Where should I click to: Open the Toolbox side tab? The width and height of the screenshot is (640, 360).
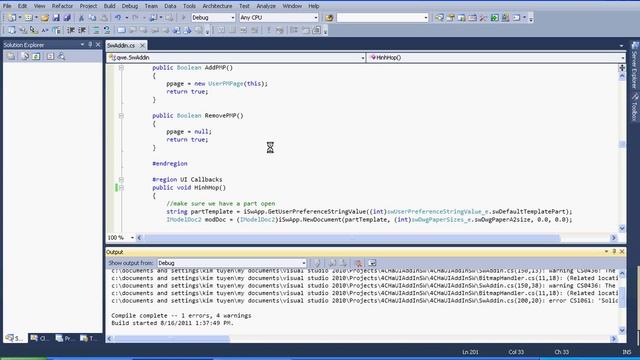tap(635, 107)
